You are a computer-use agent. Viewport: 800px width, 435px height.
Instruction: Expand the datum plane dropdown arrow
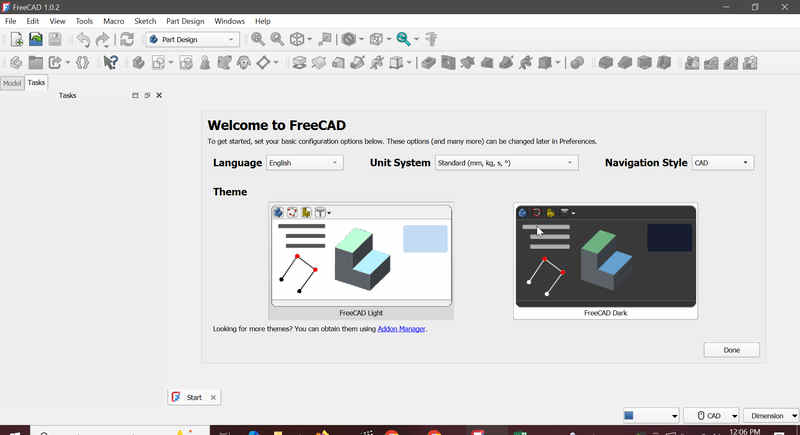click(x=276, y=63)
